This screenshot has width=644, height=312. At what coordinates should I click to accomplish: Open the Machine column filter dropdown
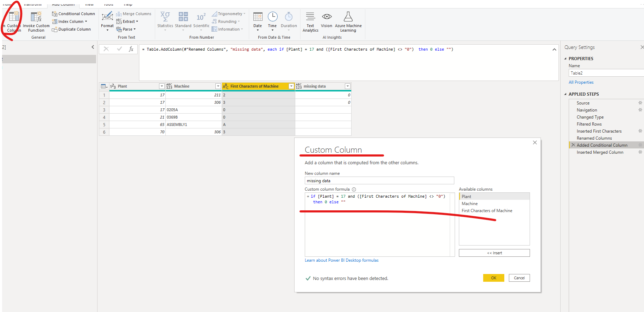(x=218, y=86)
